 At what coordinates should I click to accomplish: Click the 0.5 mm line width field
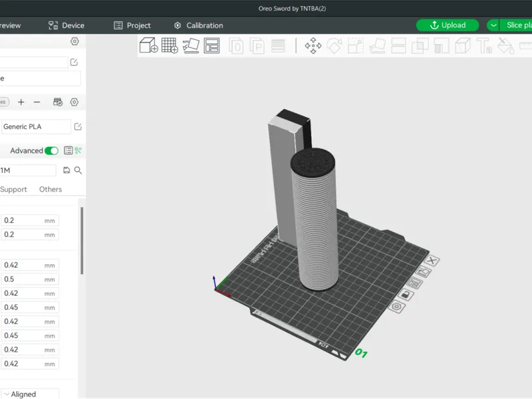click(x=30, y=279)
